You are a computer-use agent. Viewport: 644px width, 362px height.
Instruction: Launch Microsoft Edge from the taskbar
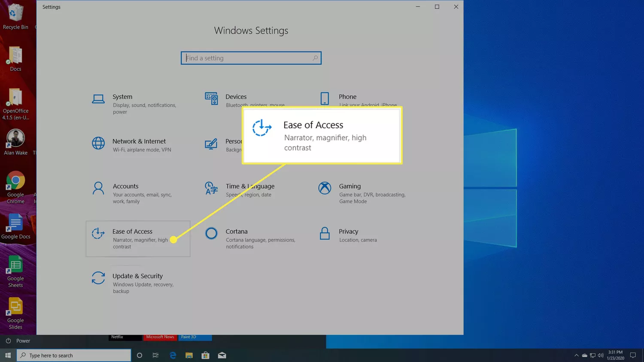point(173,355)
